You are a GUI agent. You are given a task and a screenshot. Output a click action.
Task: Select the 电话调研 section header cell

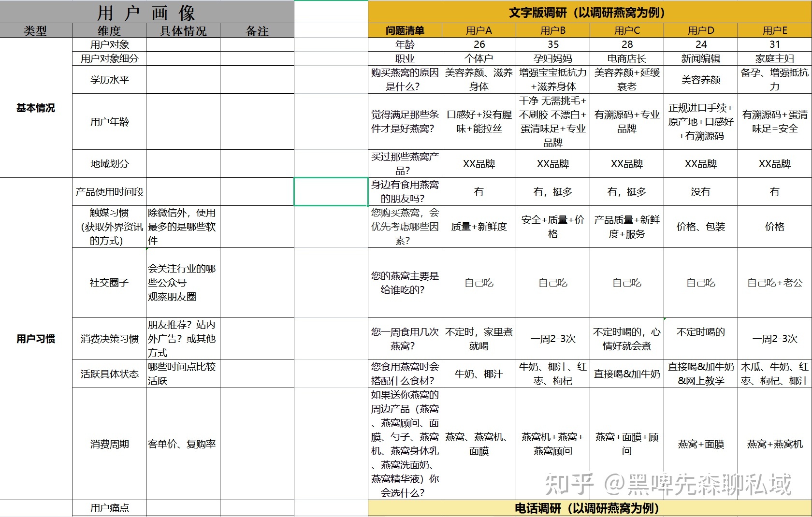590,508
